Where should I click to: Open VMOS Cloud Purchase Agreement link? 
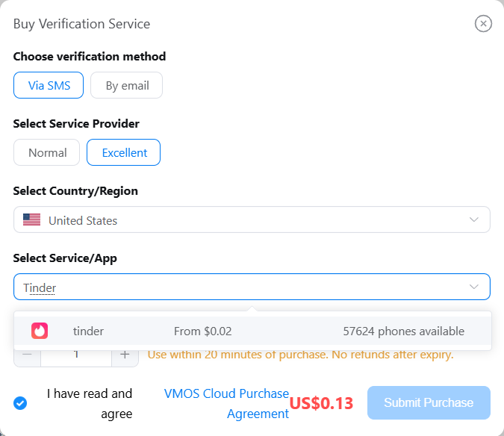click(226, 404)
